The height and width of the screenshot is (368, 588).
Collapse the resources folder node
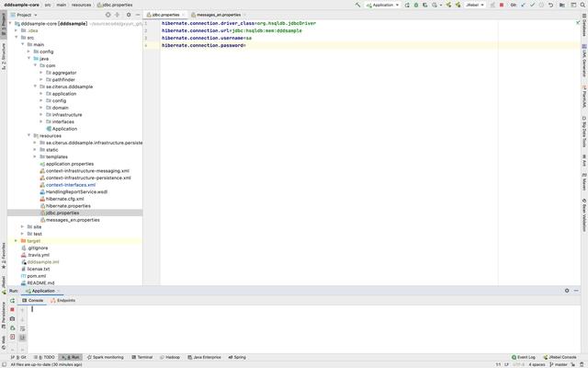point(29,135)
